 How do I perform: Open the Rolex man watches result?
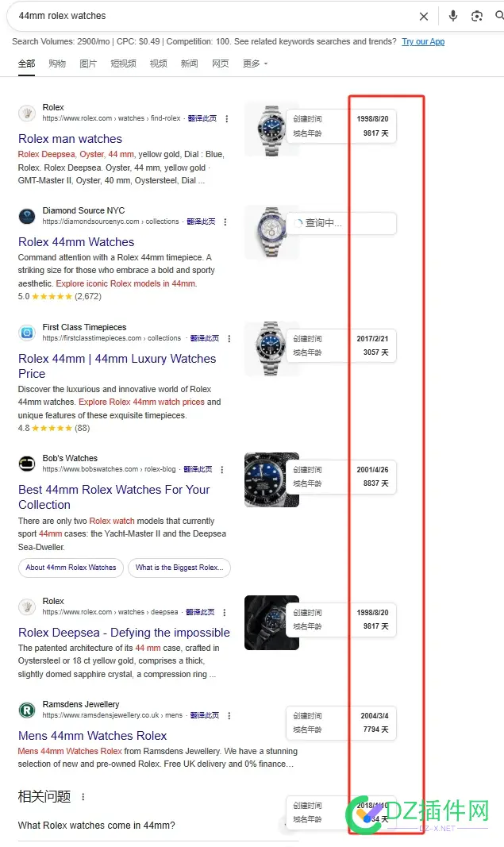tap(70, 139)
